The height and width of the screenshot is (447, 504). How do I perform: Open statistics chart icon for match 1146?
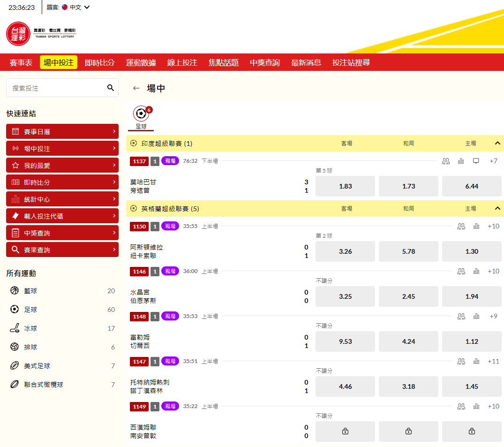(x=476, y=272)
